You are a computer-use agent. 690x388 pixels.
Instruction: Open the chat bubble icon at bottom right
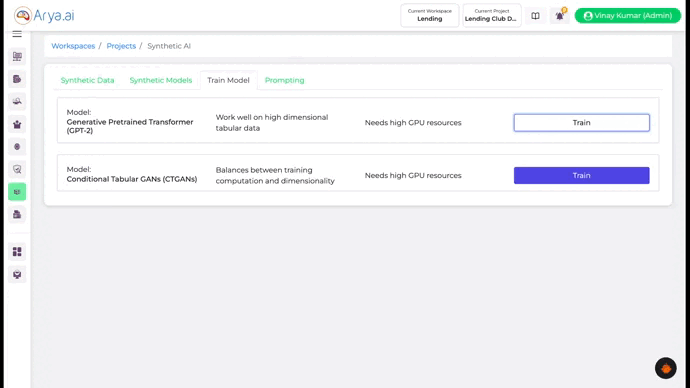point(665,368)
